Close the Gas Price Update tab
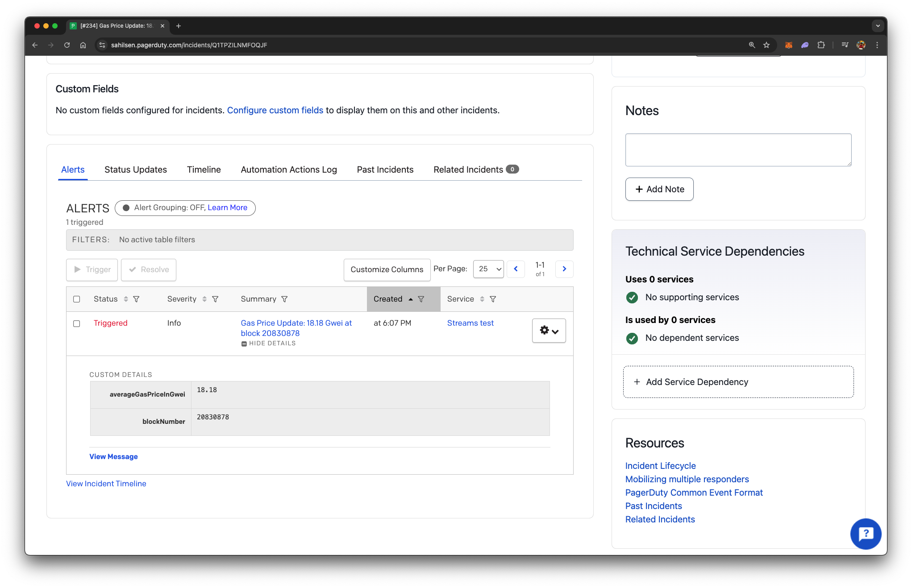This screenshot has width=912, height=588. pyautogui.click(x=162, y=26)
